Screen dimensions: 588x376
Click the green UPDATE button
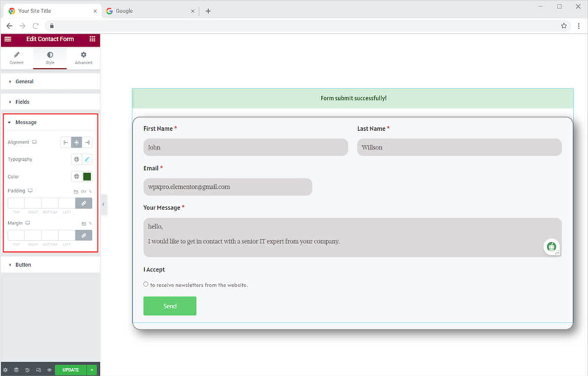tap(71, 370)
